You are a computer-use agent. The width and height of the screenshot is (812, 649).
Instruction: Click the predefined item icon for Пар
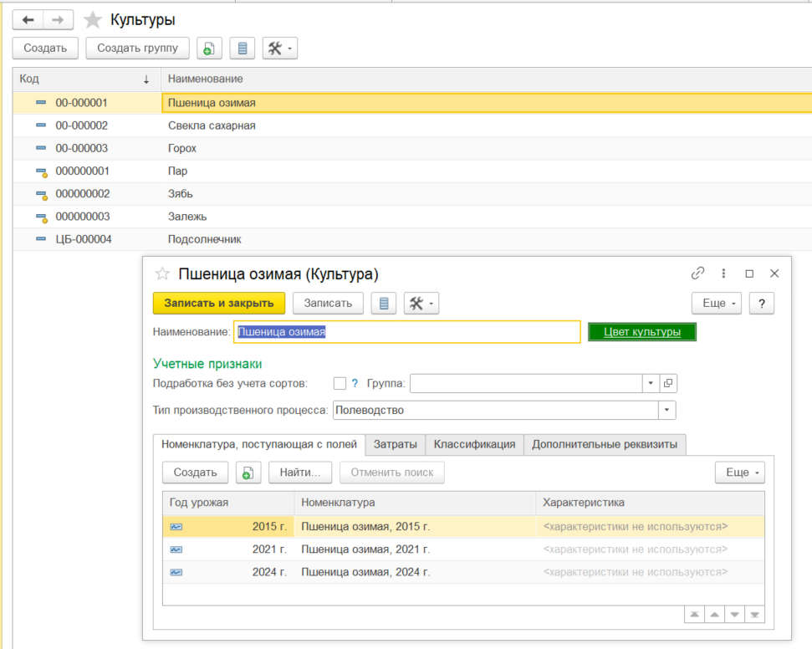(x=42, y=172)
